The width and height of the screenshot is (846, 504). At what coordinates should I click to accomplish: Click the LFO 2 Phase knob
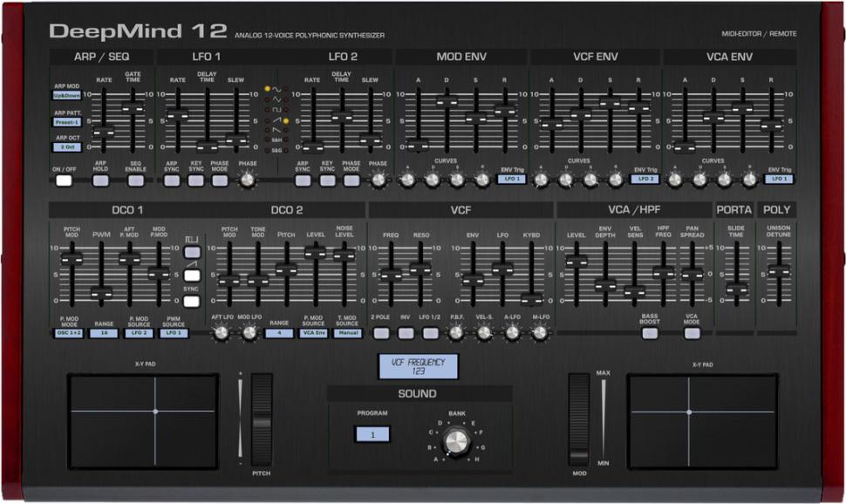click(379, 180)
